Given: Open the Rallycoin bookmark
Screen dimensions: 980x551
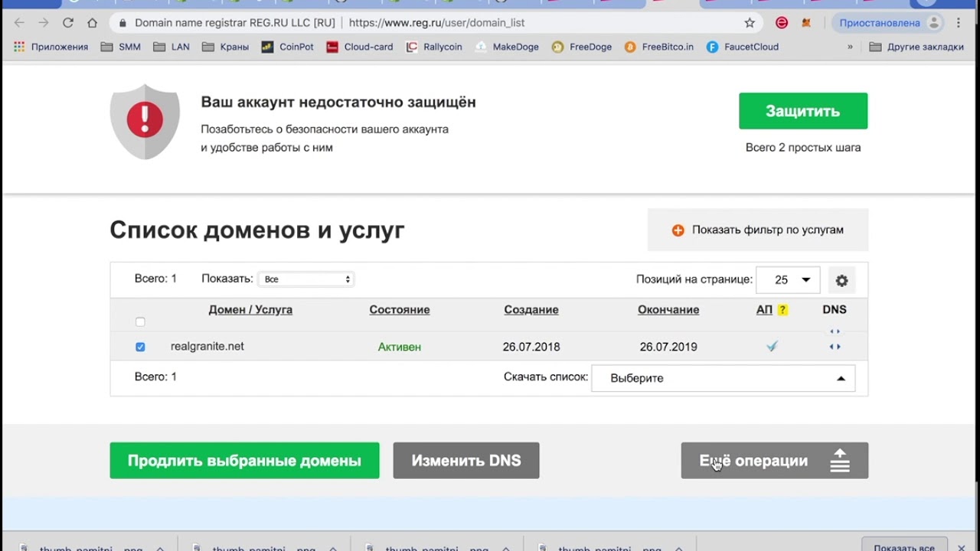Looking at the screenshot, I should (x=433, y=47).
